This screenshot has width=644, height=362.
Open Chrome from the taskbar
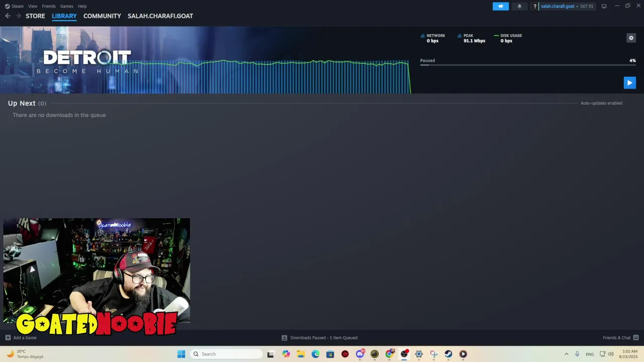[389, 354]
